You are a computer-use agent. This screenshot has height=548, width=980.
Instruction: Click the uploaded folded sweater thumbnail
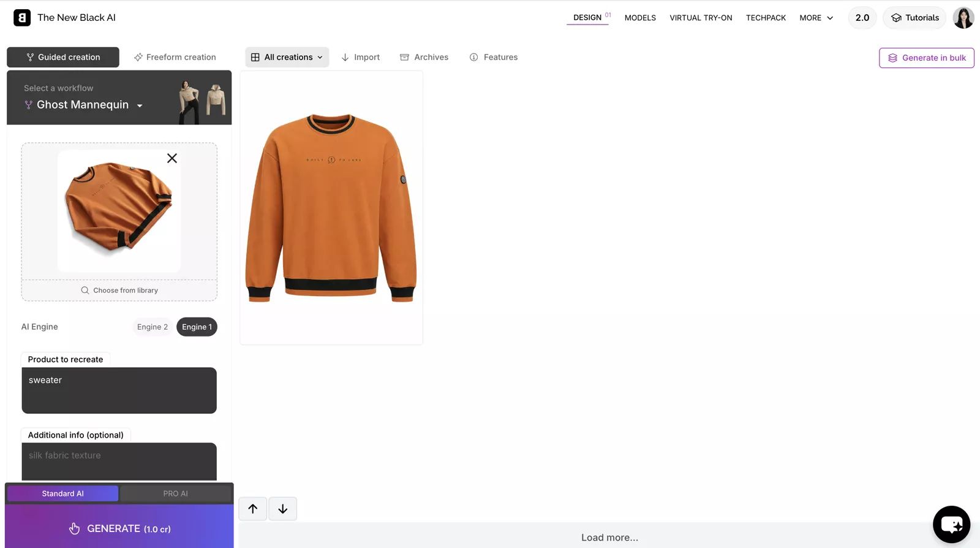pos(119,210)
